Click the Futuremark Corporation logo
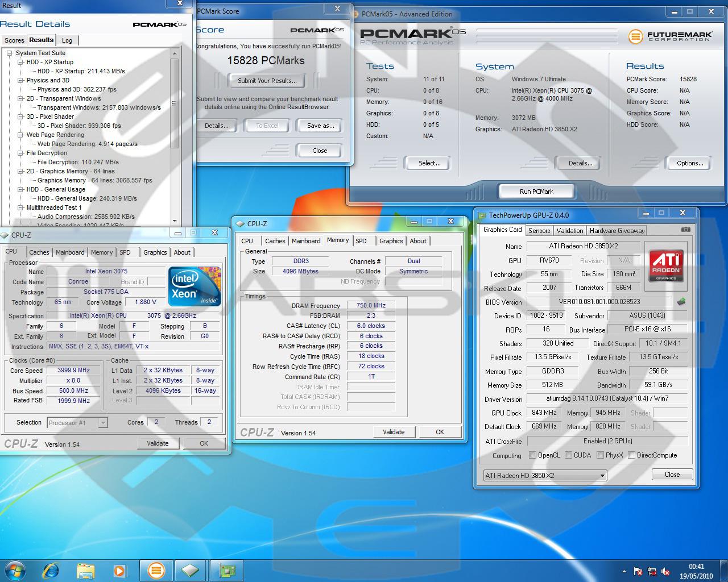This screenshot has width=728, height=582. tap(669, 36)
